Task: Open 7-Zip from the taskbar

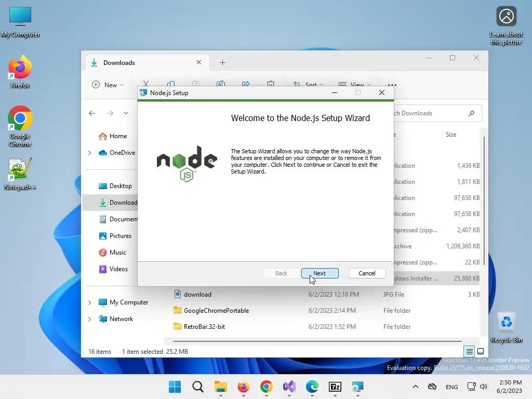Action: click(x=335, y=387)
